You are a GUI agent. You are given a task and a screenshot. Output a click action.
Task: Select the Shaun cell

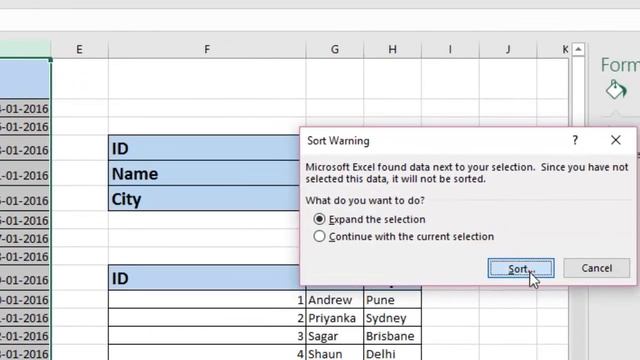pos(334,353)
